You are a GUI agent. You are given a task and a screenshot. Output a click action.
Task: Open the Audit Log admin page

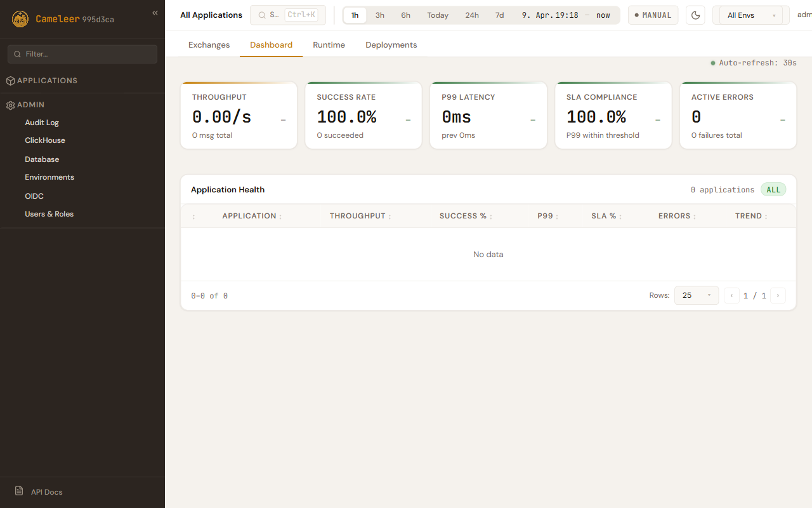pos(42,123)
